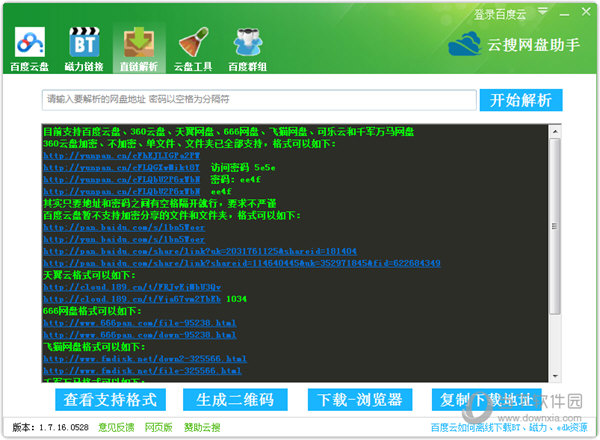Image resolution: width=600 pixels, height=440 pixels.
Task: Close the 云搜网盘助手 window
Action: (586, 12)
